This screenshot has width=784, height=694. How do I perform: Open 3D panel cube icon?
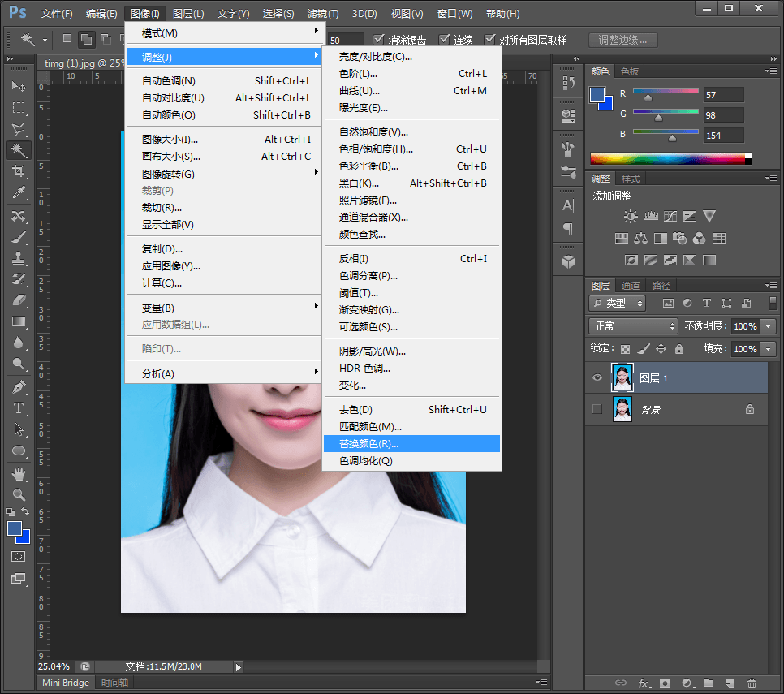568,261
